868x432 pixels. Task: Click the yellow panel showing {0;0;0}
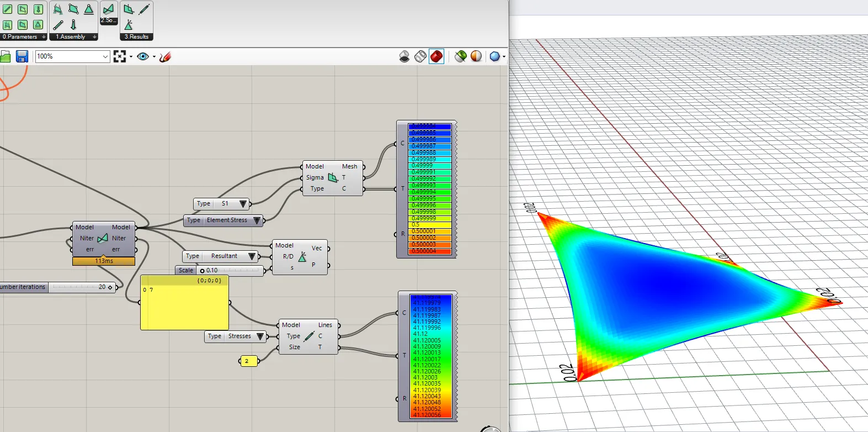184,303
